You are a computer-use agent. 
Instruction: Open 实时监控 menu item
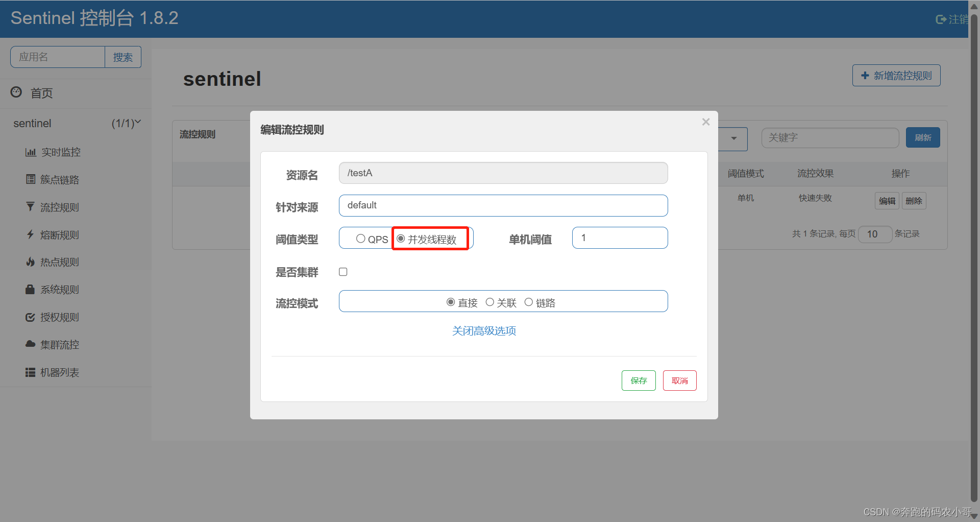point(61,152)
